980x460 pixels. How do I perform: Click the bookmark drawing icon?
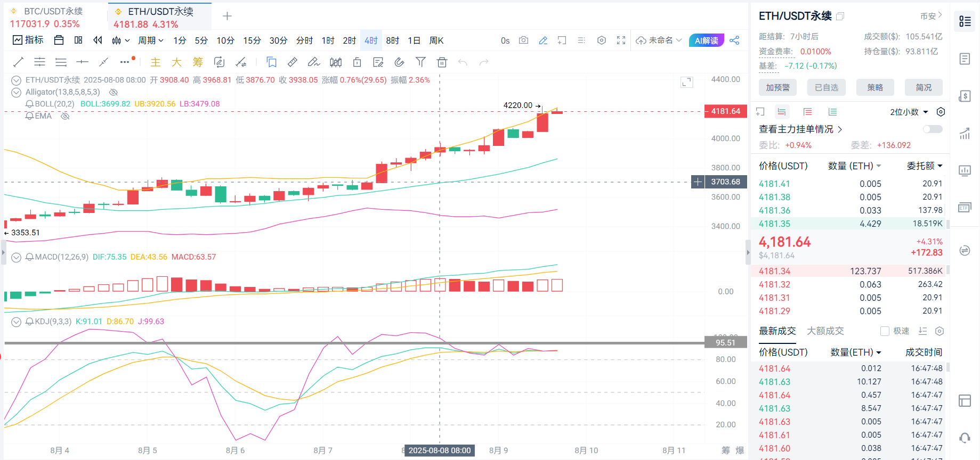(272, 62)
